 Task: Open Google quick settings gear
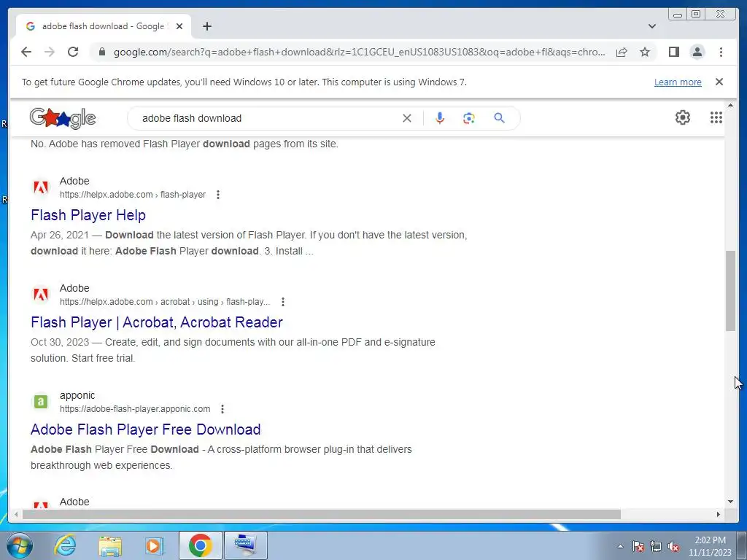point(682,117)
